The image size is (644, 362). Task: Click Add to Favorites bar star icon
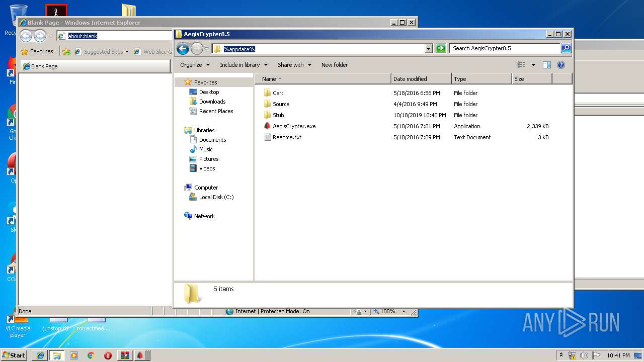[66, 51]
